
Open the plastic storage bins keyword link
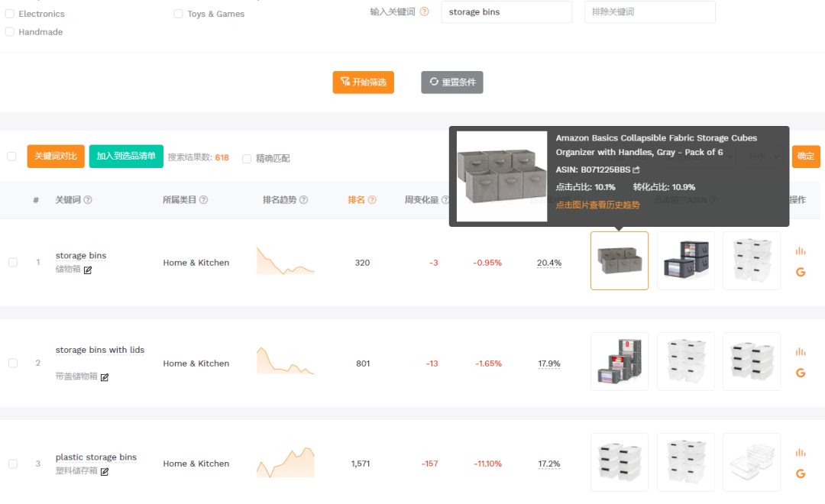pos(96,457)
